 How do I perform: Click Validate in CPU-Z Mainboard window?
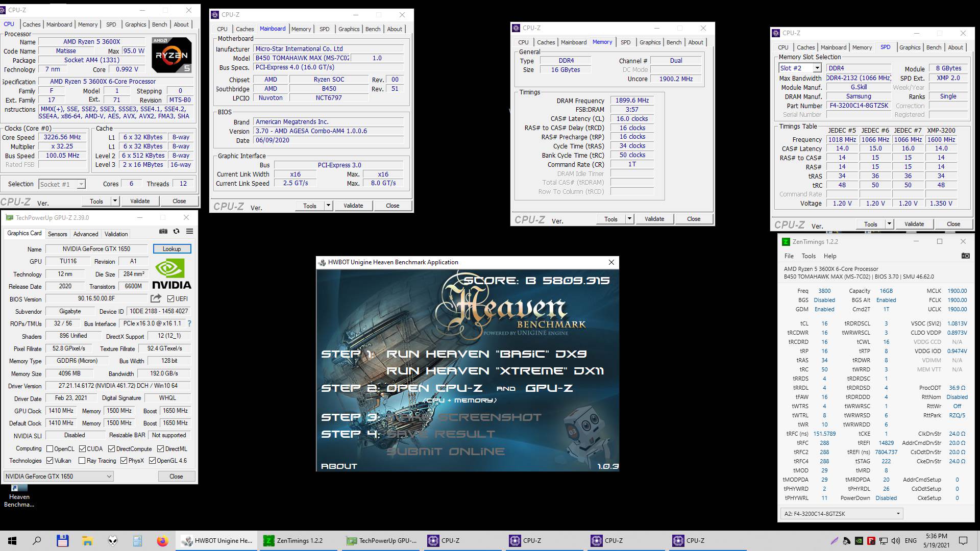point(353,206)
